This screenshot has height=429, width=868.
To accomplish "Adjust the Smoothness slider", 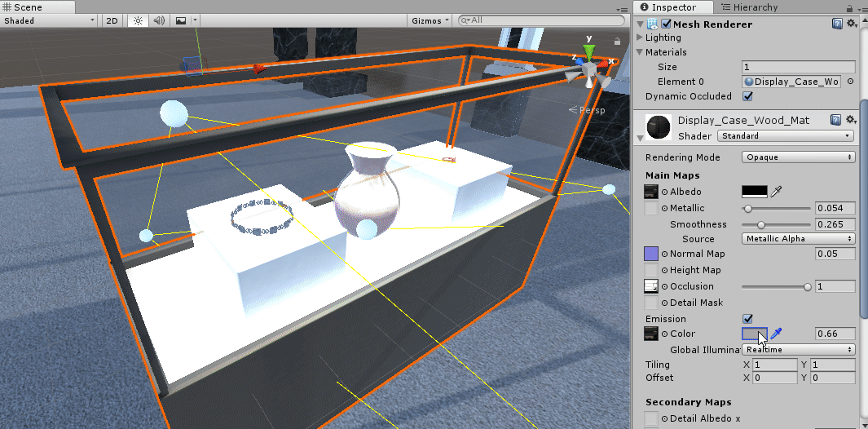I will [x=776, y=224].
